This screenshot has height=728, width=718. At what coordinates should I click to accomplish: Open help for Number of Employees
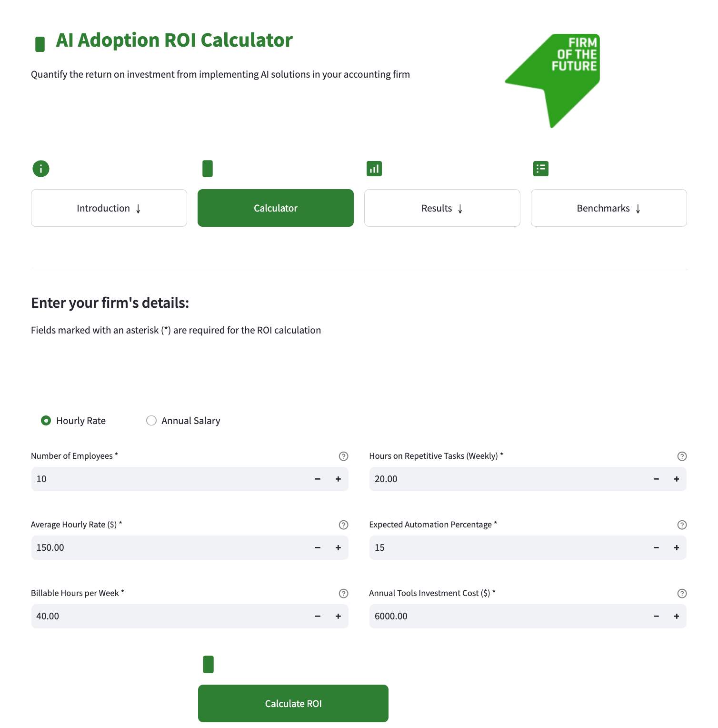click(x=344, y=456)
